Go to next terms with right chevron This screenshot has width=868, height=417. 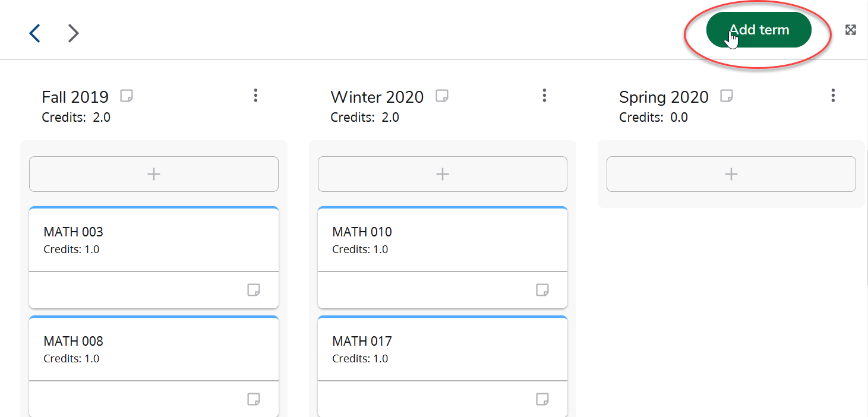(x=73, y=33)
